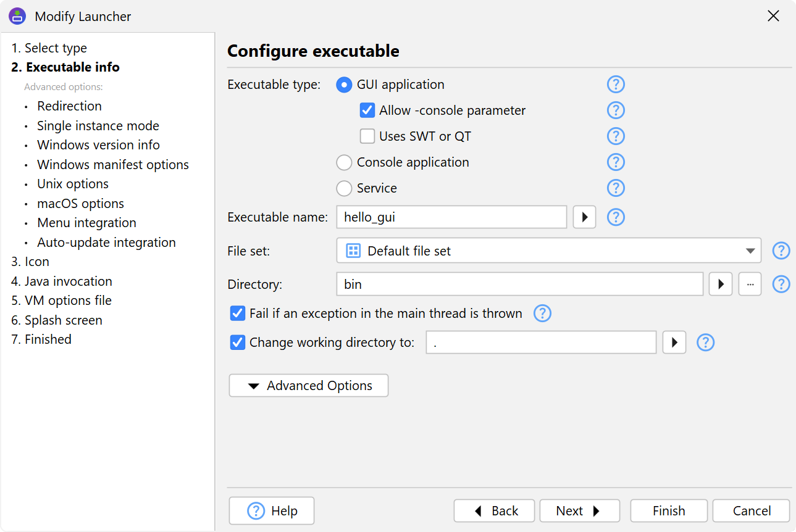Click help icon for Uses SWT or QT
Image resolution: width=796 pixels, height=532 pixels.
pyautogui.click(x=616, y=136)
